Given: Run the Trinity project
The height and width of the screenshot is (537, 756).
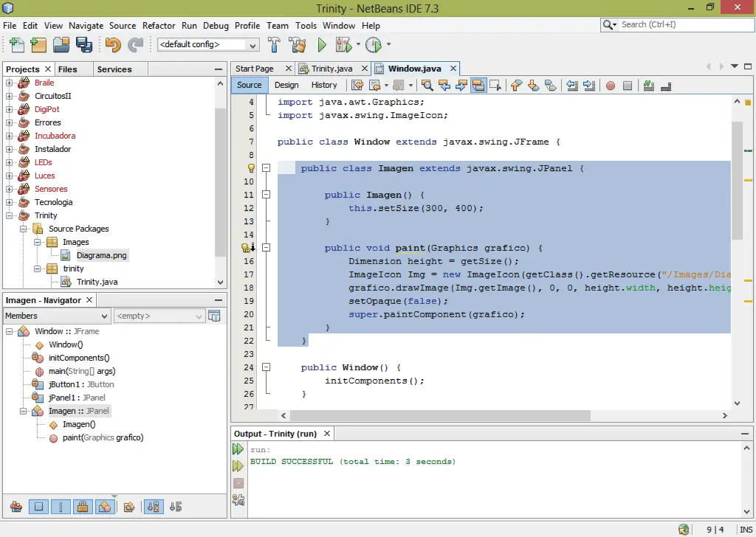Looking at the screenshot, I should point(323,44).
